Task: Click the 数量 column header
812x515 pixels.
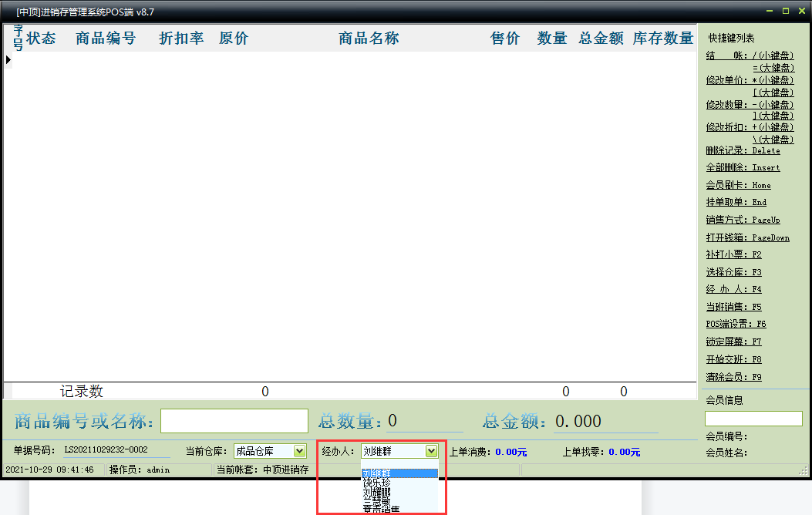Action: (552, 39)
